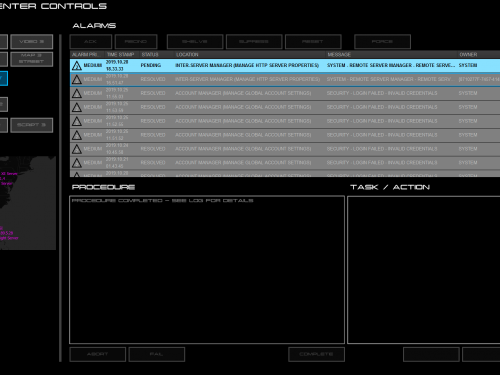Click the Suppress alarm button
Image resolution: width=500 pixels, height=375 pixels.
(254, 42)
